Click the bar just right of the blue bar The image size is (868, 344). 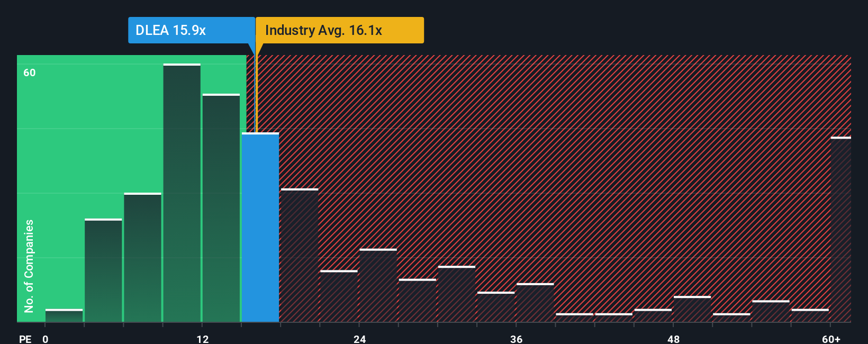pyautogui.click(x=300, y=255)
